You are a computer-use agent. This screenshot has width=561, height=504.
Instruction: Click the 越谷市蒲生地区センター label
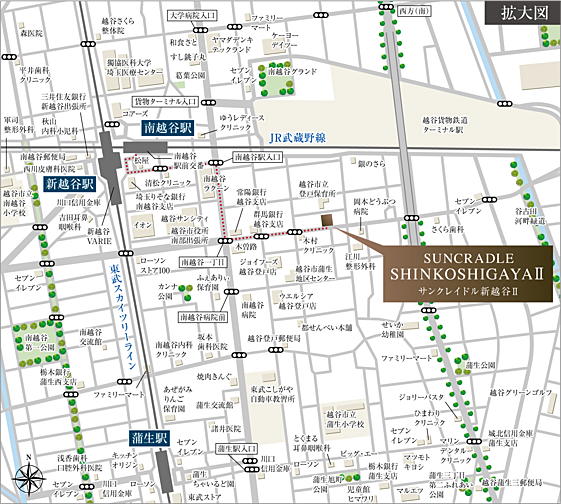coord(314,273)
